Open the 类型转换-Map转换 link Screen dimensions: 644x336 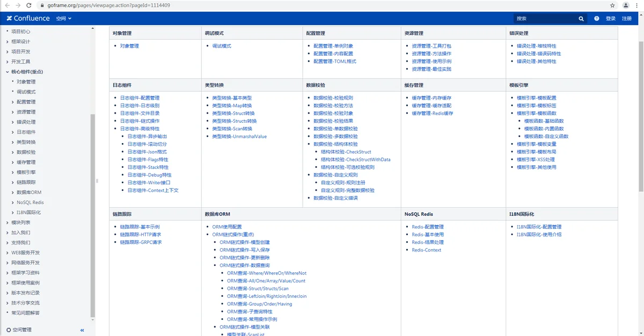(232, 106)
